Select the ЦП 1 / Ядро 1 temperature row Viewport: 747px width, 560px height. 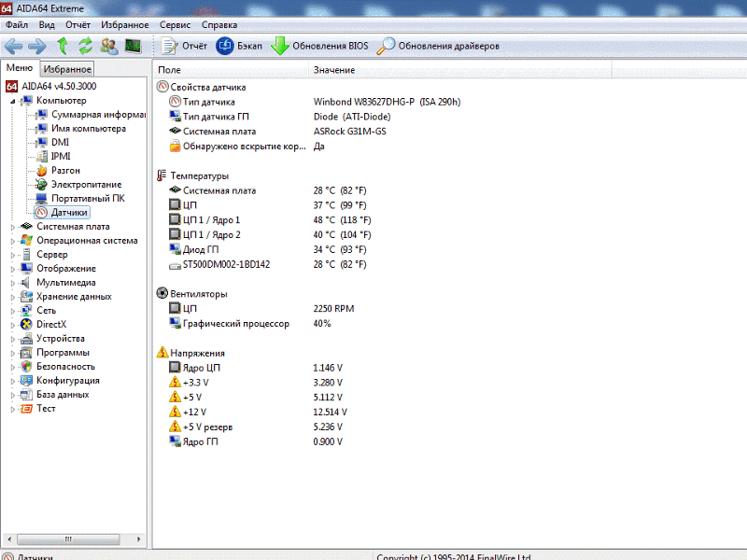click(270, 220)
